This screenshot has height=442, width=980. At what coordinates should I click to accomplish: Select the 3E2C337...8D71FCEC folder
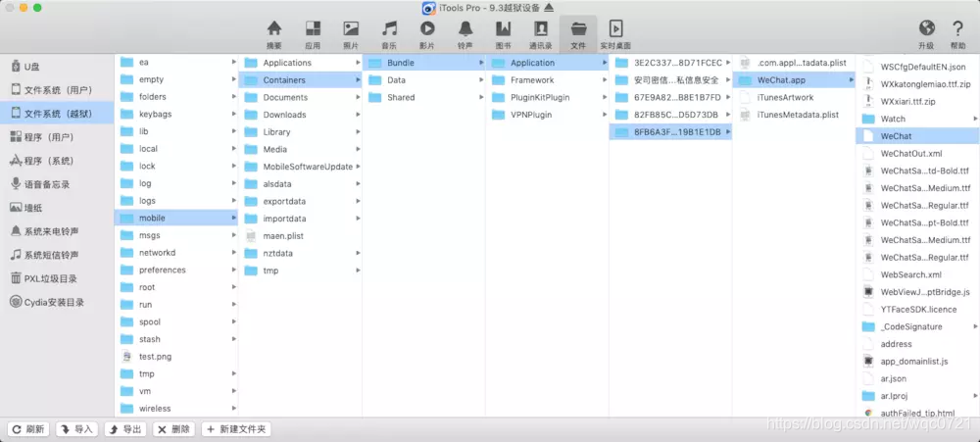670,63
